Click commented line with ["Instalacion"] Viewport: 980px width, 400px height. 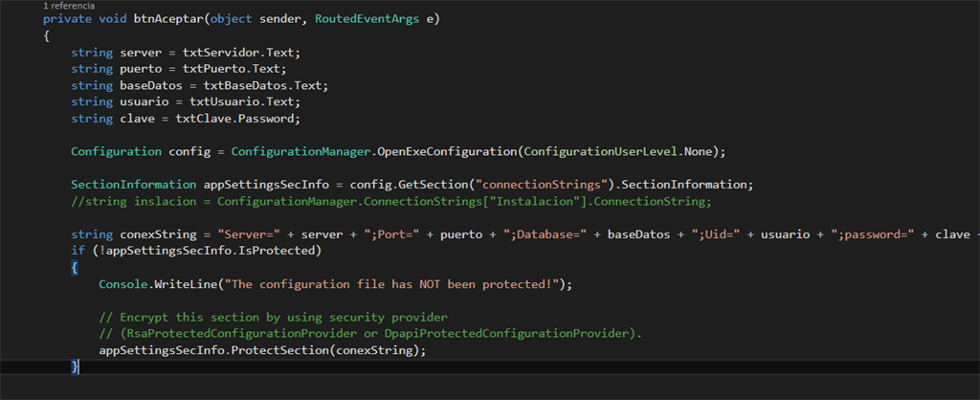tap(391, 202)
